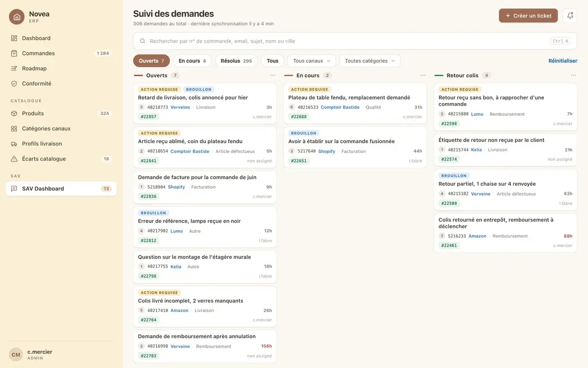
Task: Click the Dashboard grid icon in sidebar
Action: click(x=14, y=38)
